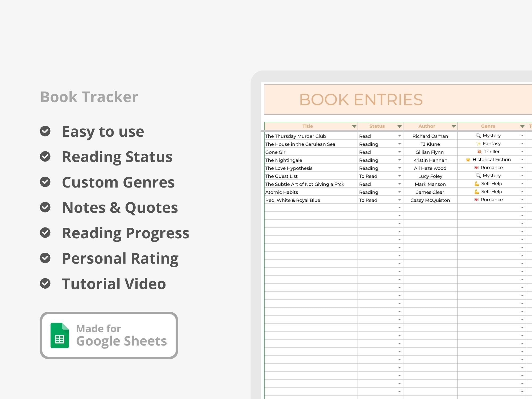
Task: Open the filter on the Title column
Action: click(354, 126)
